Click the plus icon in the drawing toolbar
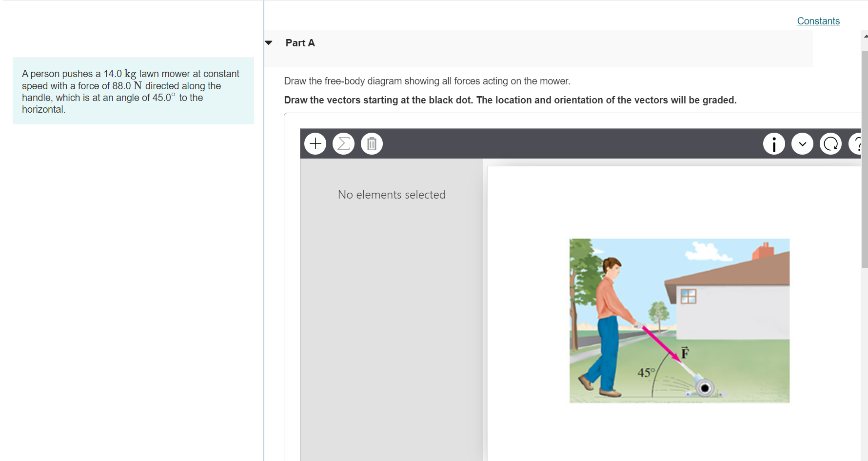Viewport: 868px width, 461px height. tap(315, 143)
